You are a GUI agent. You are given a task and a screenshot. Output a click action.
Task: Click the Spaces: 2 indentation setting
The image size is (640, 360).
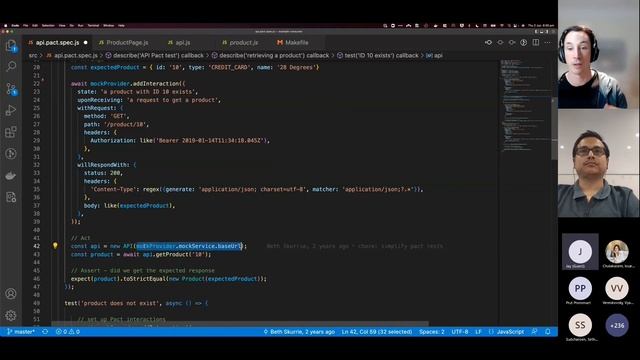coord(431,332)
